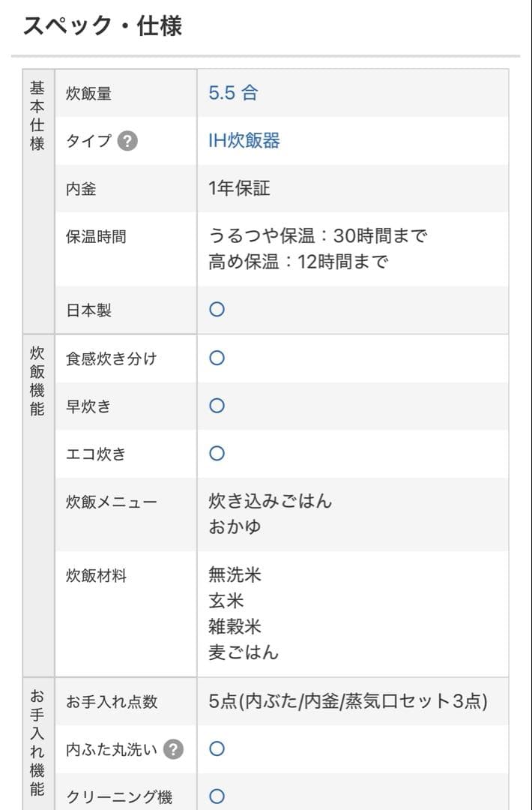Toggle the 日本製 specification indicator
Image resolution: width=532 pixels, height=810 pixels.
coord(216,310)
